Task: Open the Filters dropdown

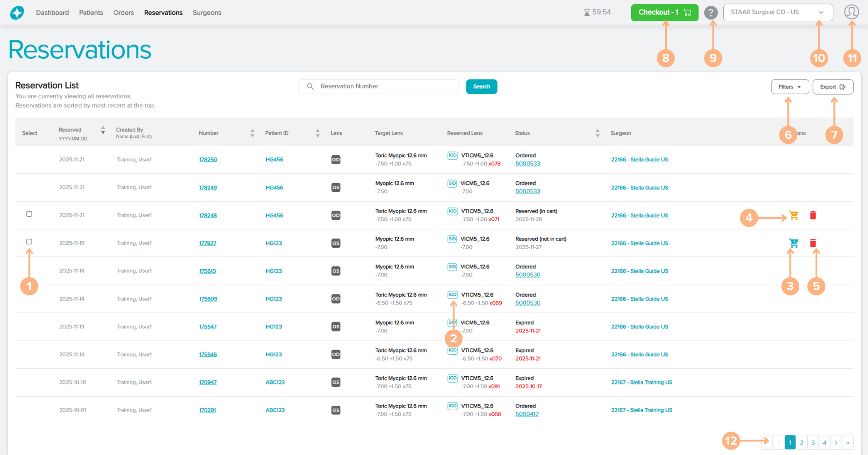Action: point(789,87)
